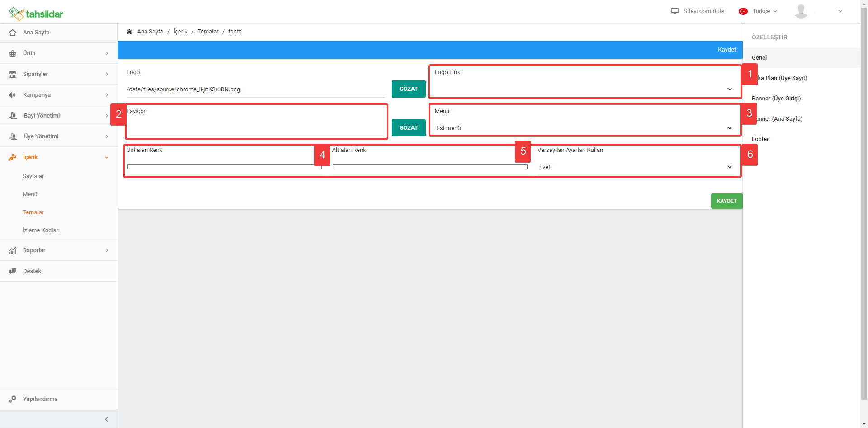The width and height of the screenshot is (868, 428).
Task: Open the Logo Link dropdown
Action: [584, 89]
